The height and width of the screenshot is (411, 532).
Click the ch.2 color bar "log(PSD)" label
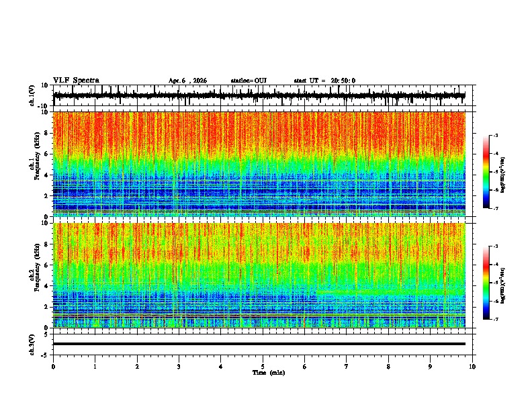tap(503, 286)
